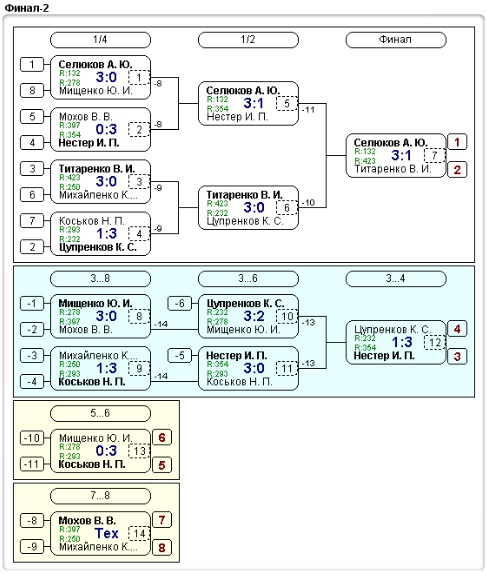Click the 1/2 round header
486x574 pixels.
(x=248, y=40)
